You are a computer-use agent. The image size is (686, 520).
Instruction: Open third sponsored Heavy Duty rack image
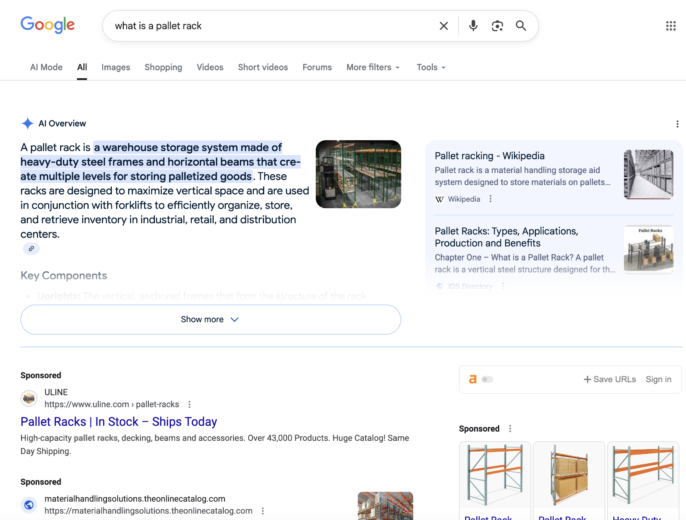point(643,475)
